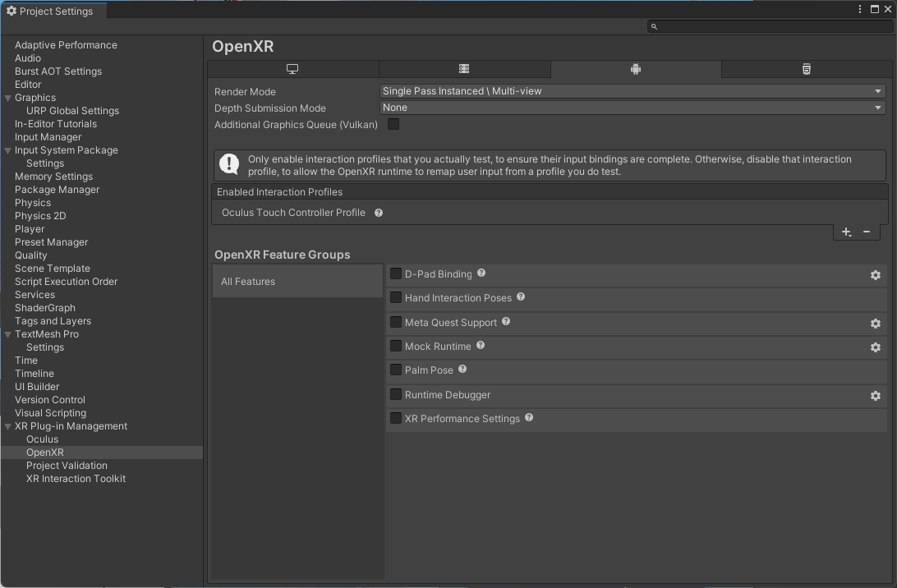Click help icon next to Palm Pose

[462, 370]
